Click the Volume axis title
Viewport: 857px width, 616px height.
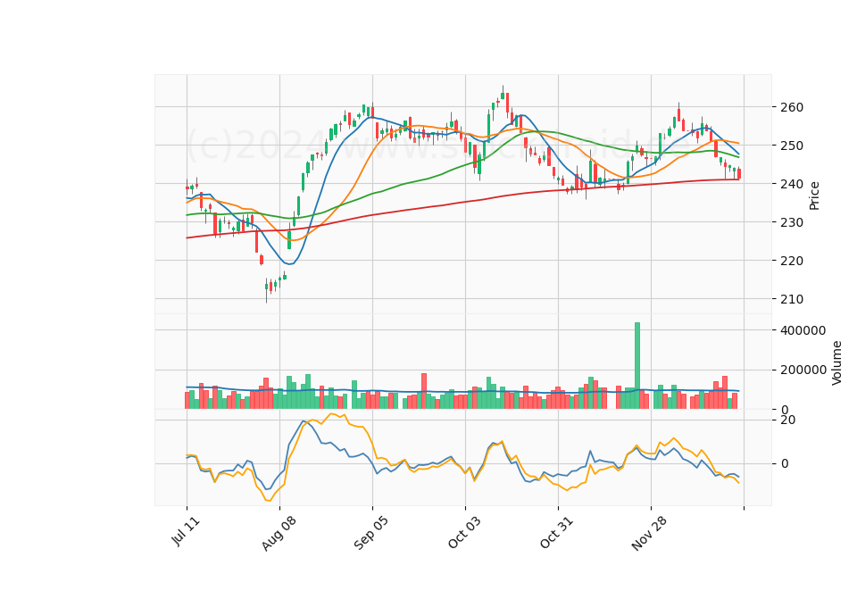836,363
